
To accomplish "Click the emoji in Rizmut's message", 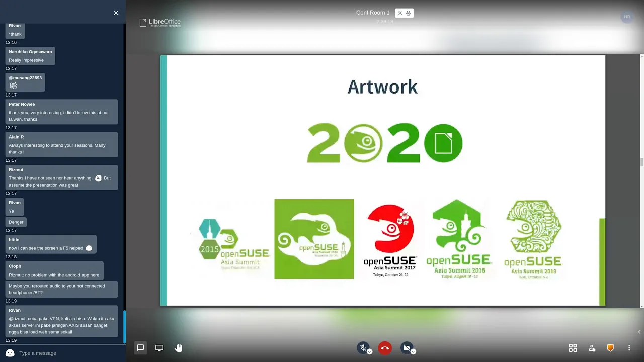I will click(98, 178).
